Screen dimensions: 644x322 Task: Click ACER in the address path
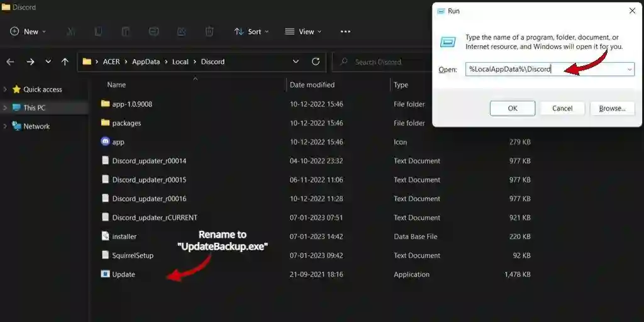[x=111, y=62]
